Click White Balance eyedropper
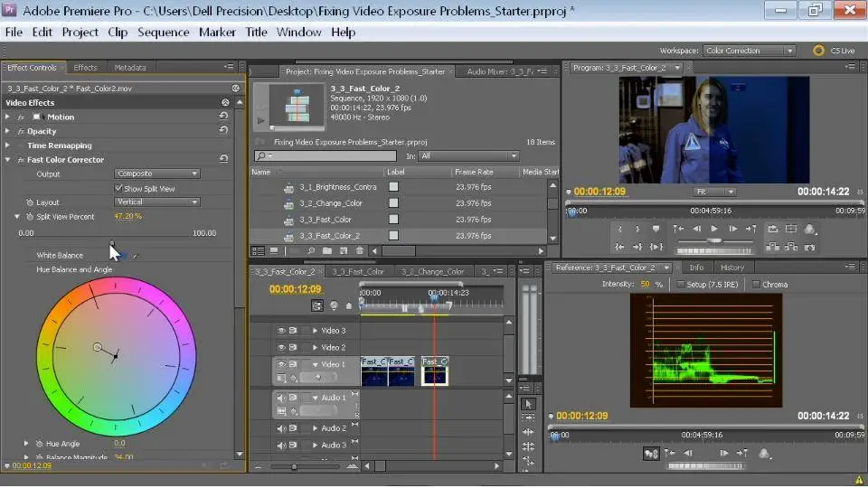This screenshot has width=868, height=488. (x=136, y=256)
